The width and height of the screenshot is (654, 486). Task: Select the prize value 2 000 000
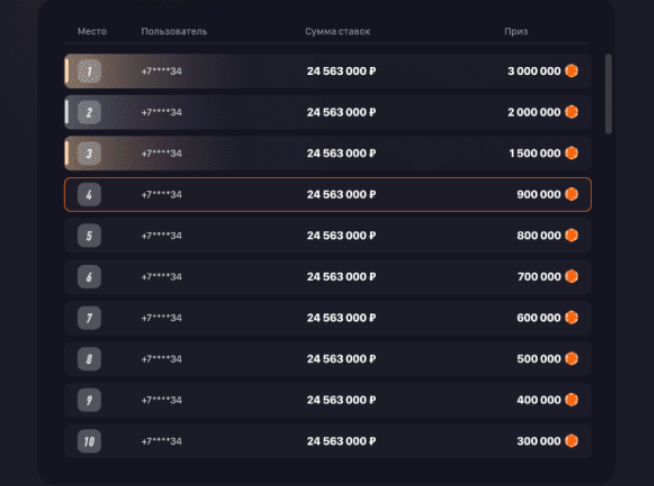[x=534, y=112]
